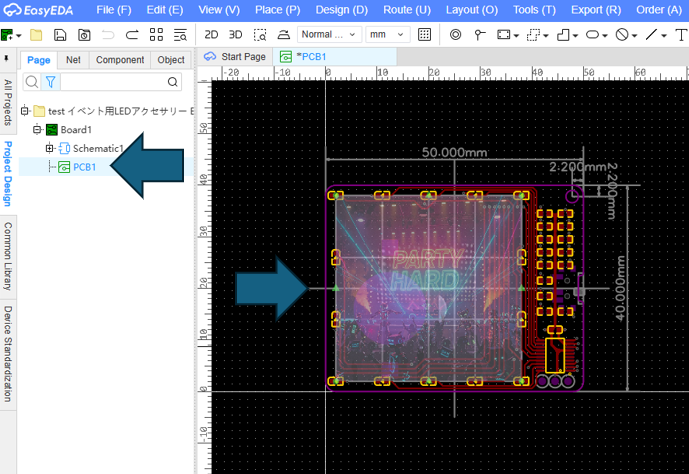The height and width of the screenshot is (474, 689).
Task: Click the new PCB document icon
Action: (7, 34)
